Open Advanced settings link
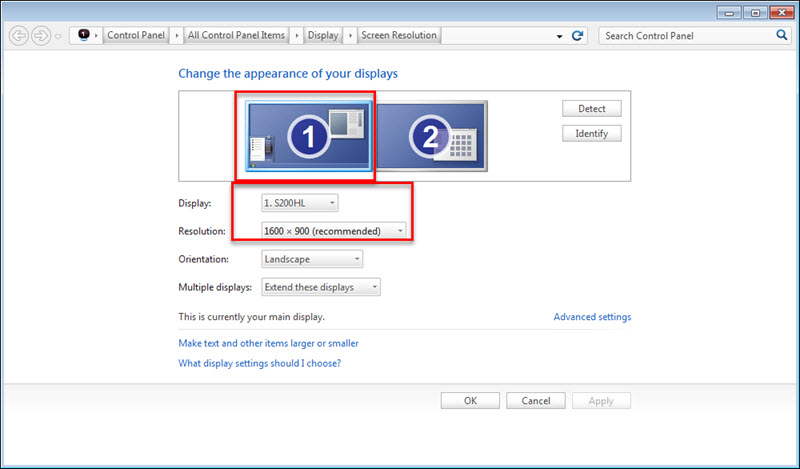Image resolution: width=800 pixels, height=469 pixels. [592, 317]
